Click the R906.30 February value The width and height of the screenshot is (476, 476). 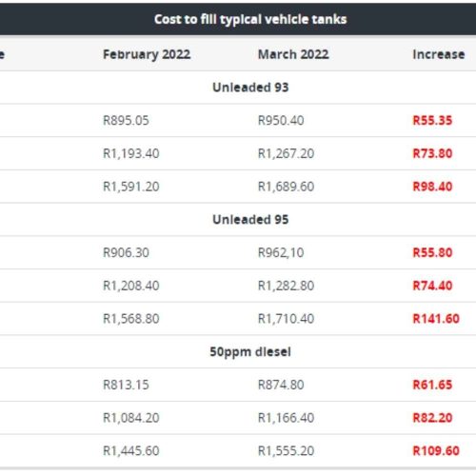126,253
